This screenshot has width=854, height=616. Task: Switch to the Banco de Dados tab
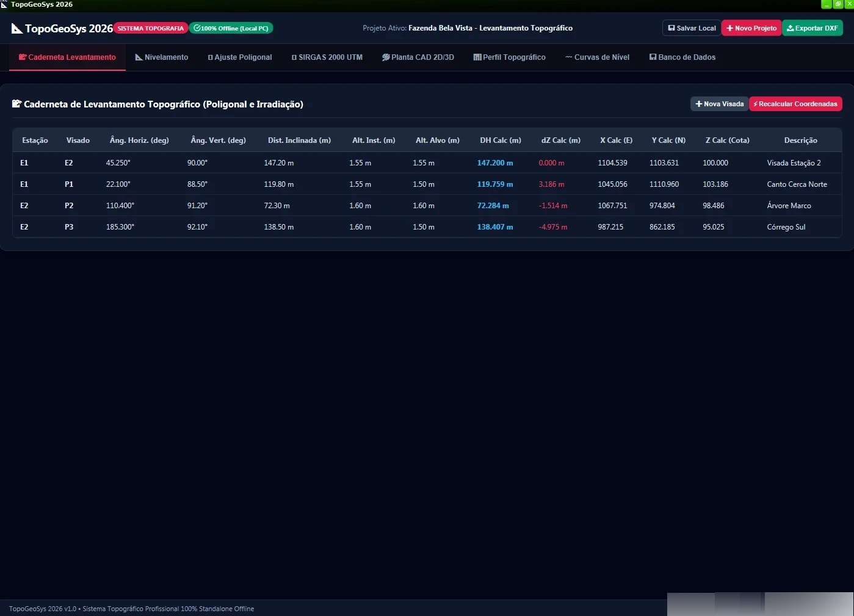coord(682,57)
